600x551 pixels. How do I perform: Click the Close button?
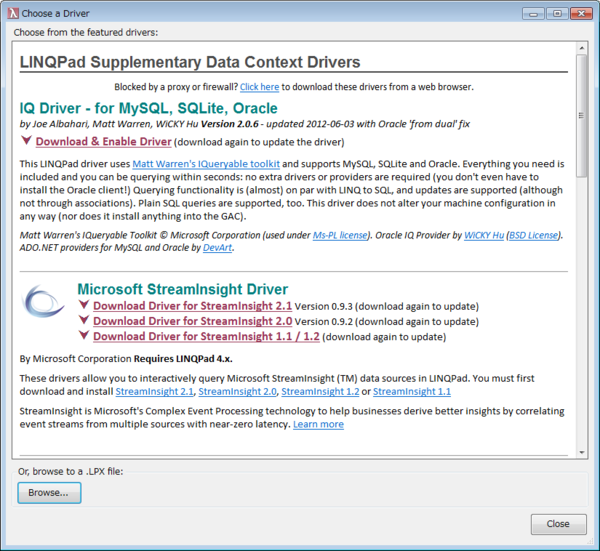[558, 524]
